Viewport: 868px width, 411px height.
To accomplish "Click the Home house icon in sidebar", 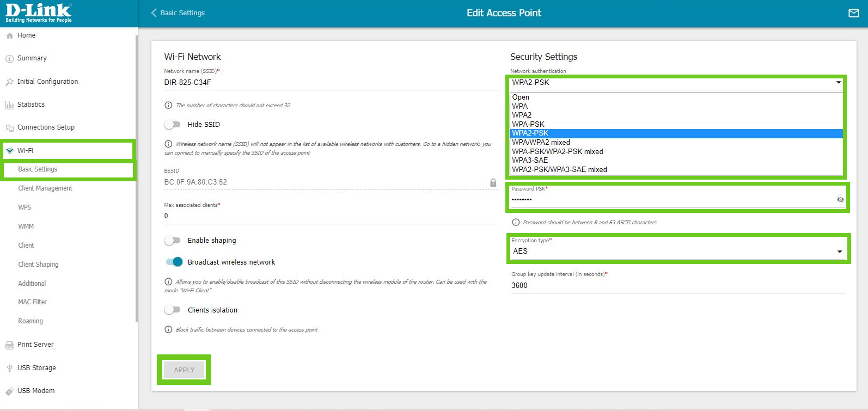I will 9,36.
